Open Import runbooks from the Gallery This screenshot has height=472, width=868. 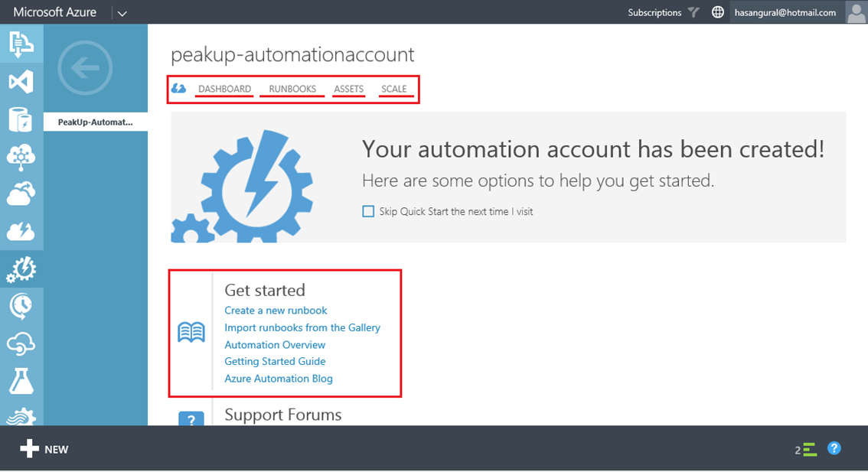pyautogui.click(x=302, y=327)
